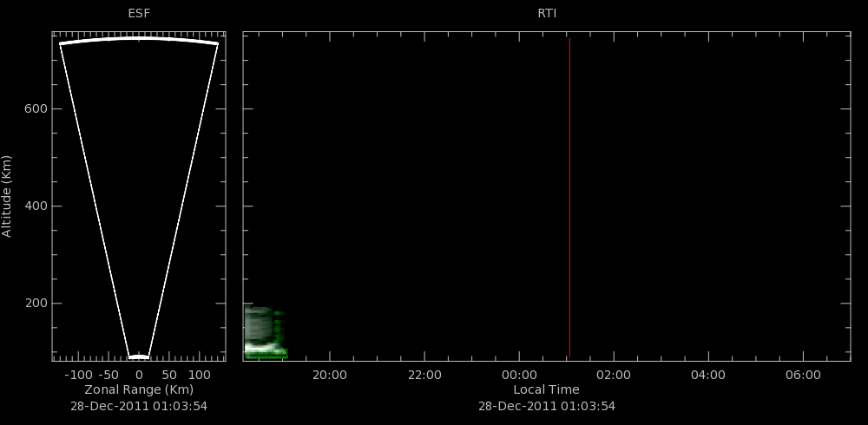The image size is (868, 425).
Task: Click the red time marker line in RTI plot
Action: coord(569,198)
